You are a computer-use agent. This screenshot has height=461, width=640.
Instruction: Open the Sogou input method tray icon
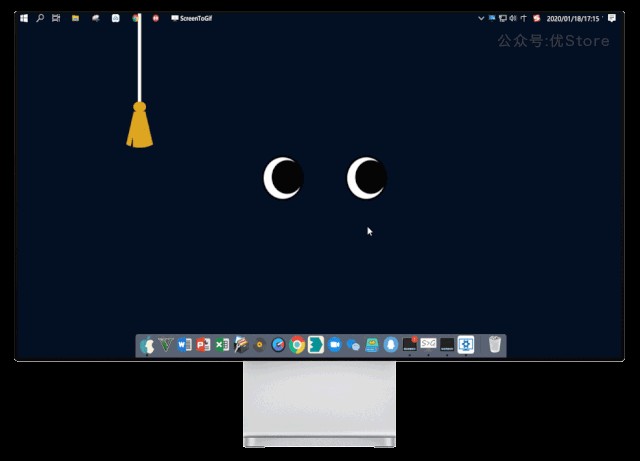(x=536, y=18)
